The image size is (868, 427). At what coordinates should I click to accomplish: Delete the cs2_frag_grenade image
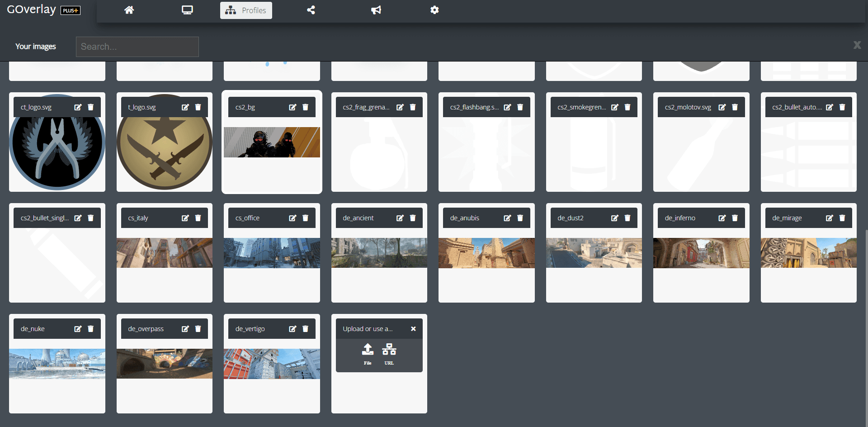(413, 107)
